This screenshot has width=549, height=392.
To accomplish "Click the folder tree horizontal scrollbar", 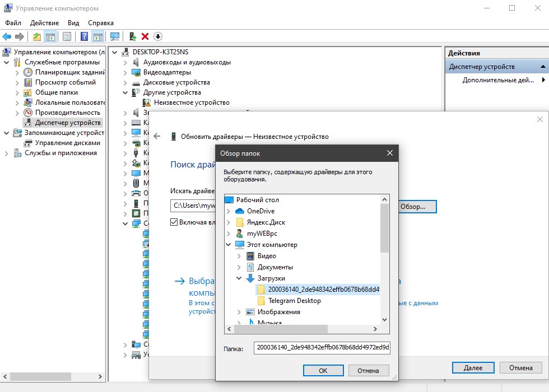I will (302, 329).
